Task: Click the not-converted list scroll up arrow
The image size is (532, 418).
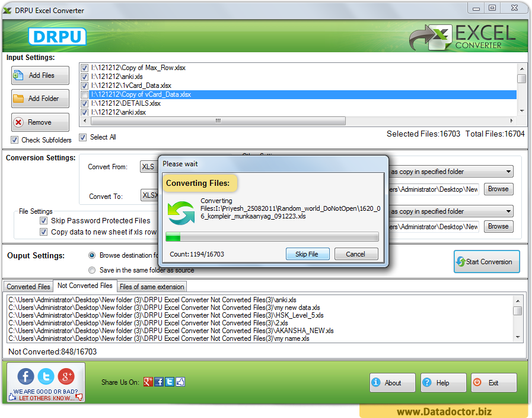Action: (518, 300)
